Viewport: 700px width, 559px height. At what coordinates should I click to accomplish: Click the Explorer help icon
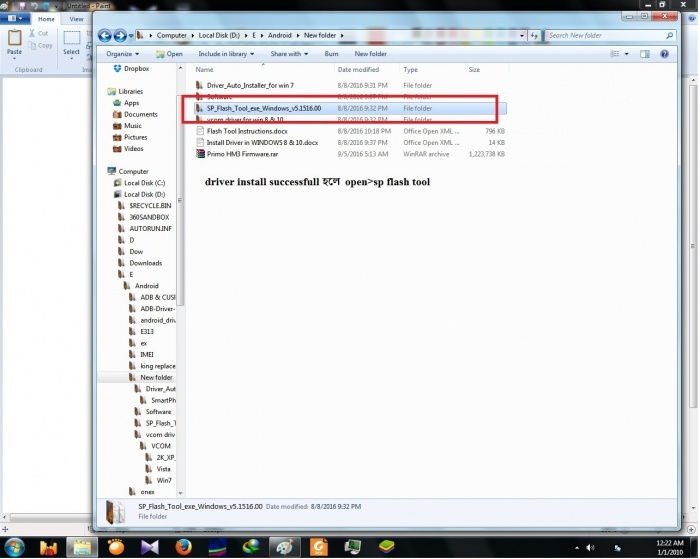click(664, 54)
